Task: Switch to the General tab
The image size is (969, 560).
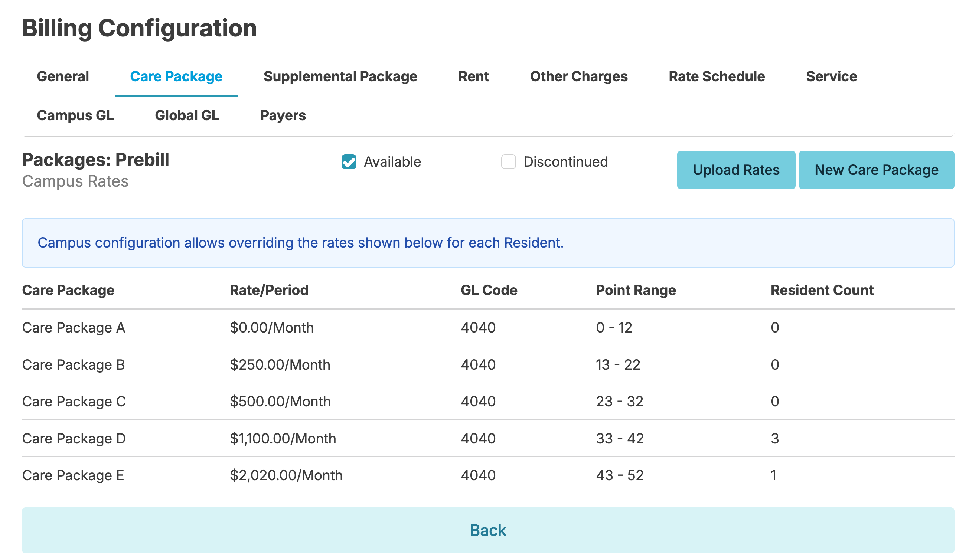Action: 63,76
